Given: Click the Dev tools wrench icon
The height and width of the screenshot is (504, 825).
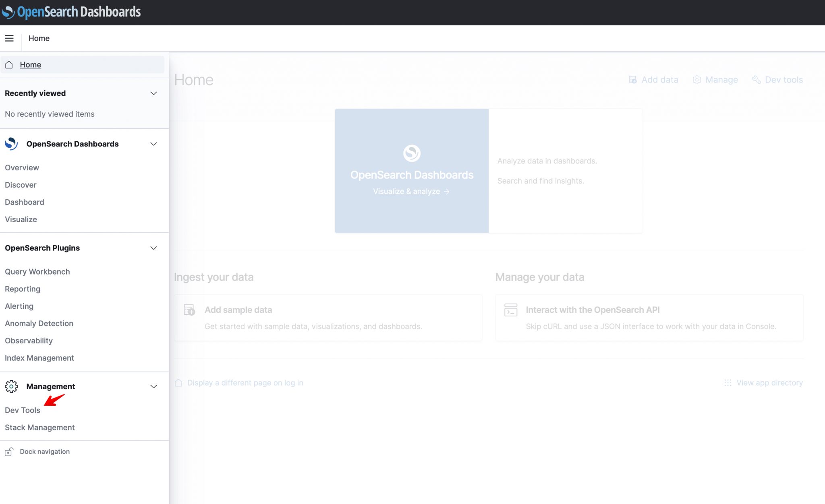Looking at the screenshot, I should click(x=757, y=80).
